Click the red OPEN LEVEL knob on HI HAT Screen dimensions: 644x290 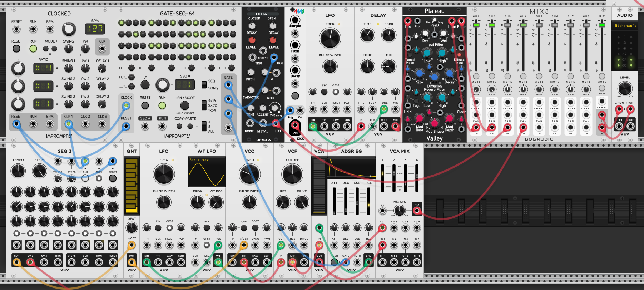[x=274, y=40]
